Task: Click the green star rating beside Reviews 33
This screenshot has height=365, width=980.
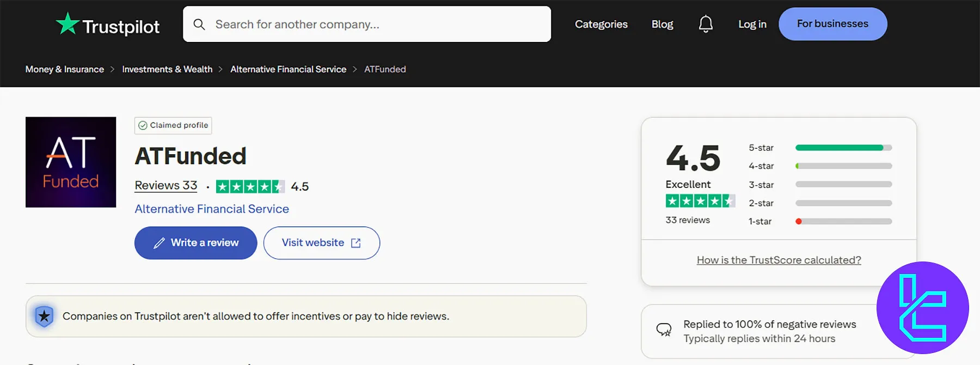Action: click(250, 187)
